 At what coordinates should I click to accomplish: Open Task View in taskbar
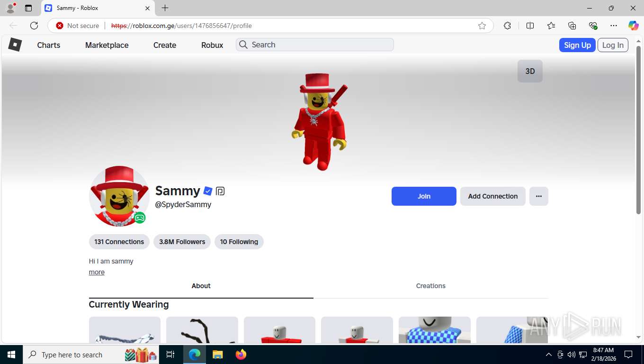tap(170, 355)
